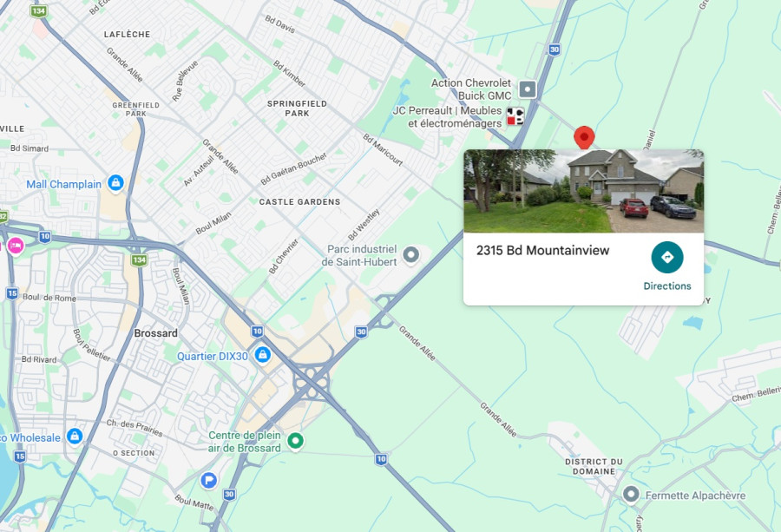
Task: Select the Wholesale store shopping icon
Action: point(75,437)
